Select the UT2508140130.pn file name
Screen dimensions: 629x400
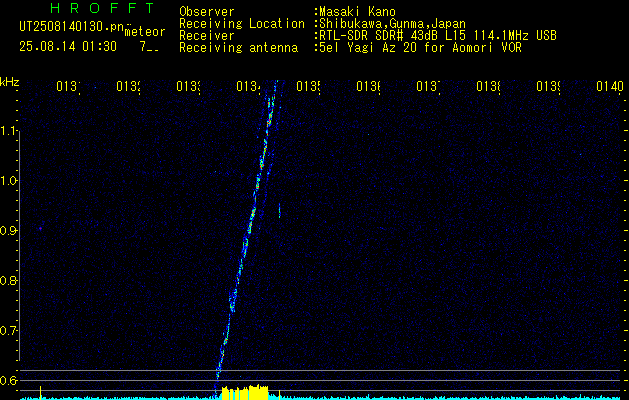[71, 26]
